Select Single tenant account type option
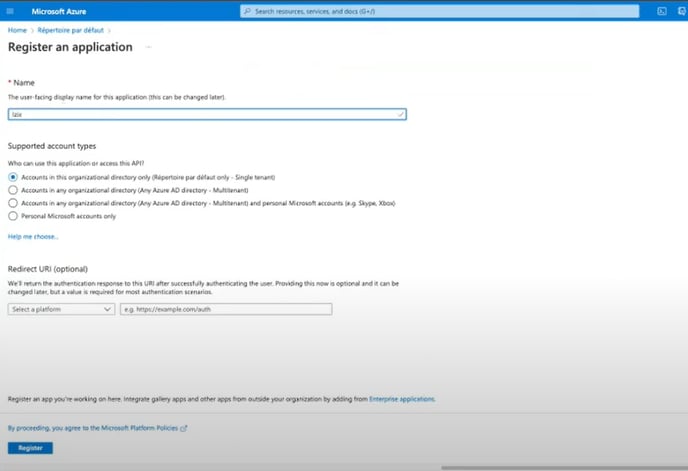This screenshot has width=688, height=471. [13, 177]
